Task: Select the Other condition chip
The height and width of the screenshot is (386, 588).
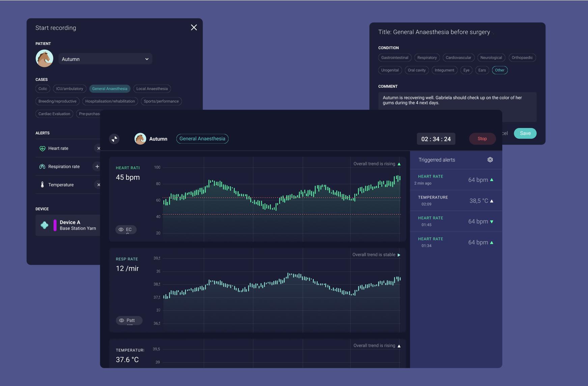Action: click(x=499, y=70)
